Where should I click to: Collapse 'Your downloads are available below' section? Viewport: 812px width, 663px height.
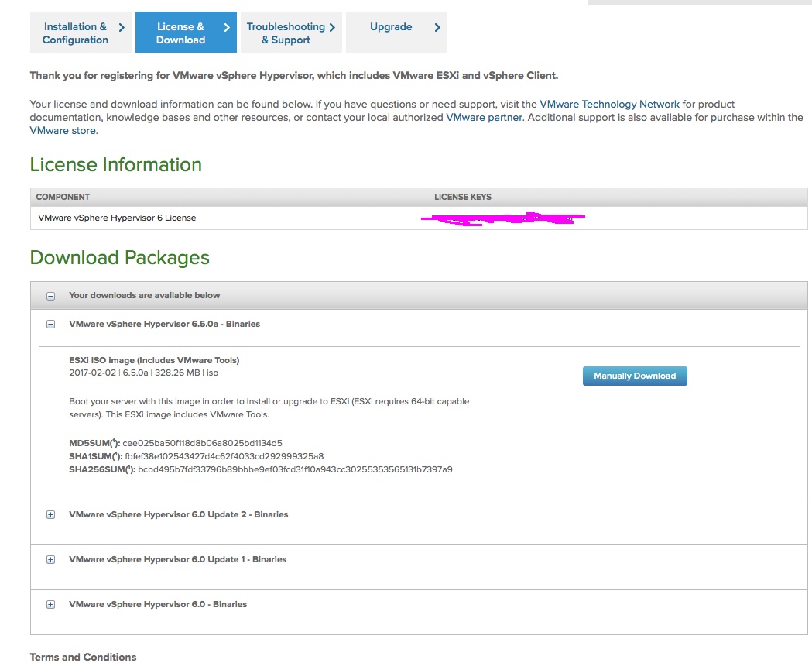(51, 297)
